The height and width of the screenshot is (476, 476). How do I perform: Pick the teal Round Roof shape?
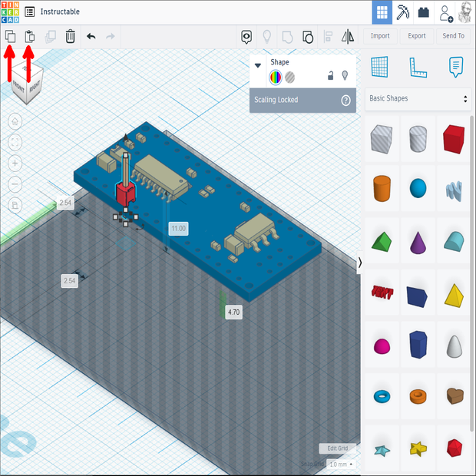455,241
